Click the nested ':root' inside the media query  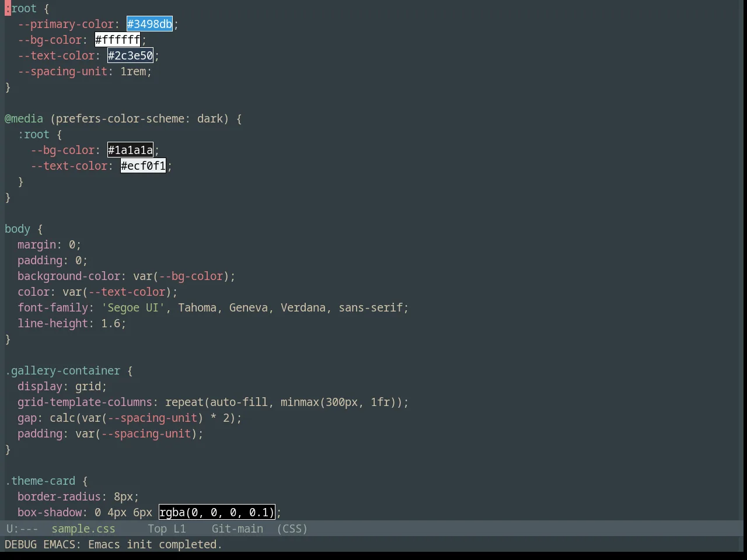(x=33, y=134)
